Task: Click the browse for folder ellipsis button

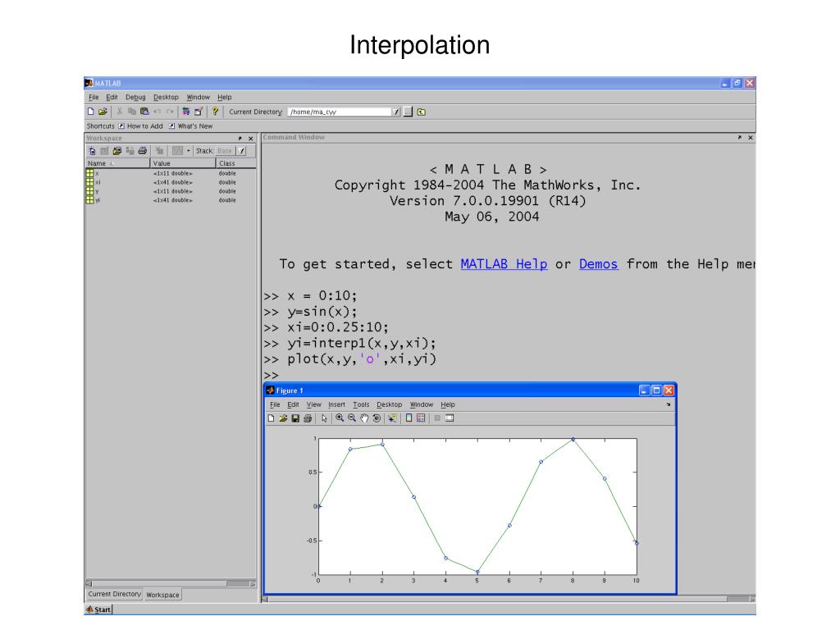Action: pyautogui.click(x=409, y=112)
